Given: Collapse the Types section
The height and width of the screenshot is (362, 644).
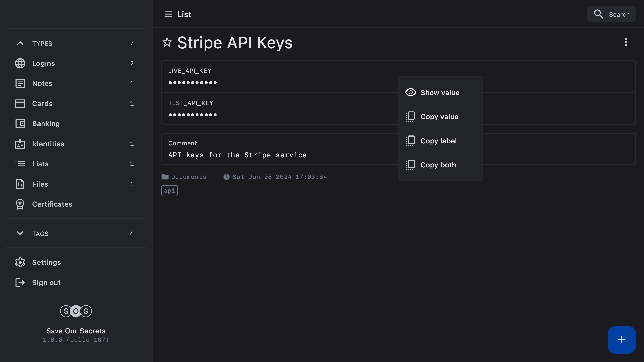Looking at the screenshot, I should (x=20, y=43).
